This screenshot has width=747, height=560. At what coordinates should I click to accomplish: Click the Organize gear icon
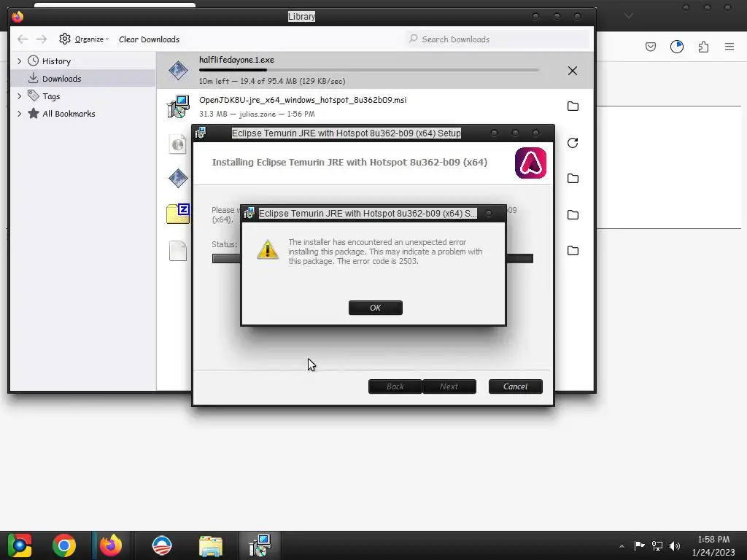pyautogui.click(x=65, y=39)
